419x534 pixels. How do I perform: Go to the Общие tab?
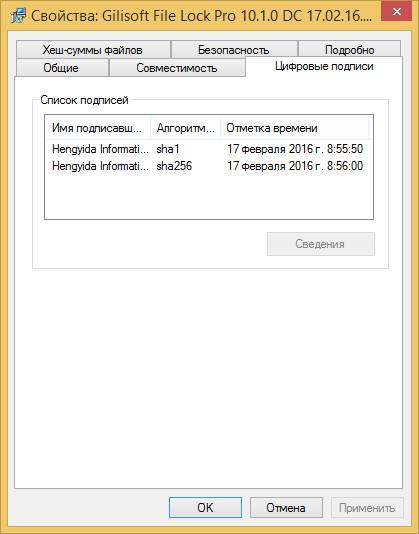tap(62, 67)
